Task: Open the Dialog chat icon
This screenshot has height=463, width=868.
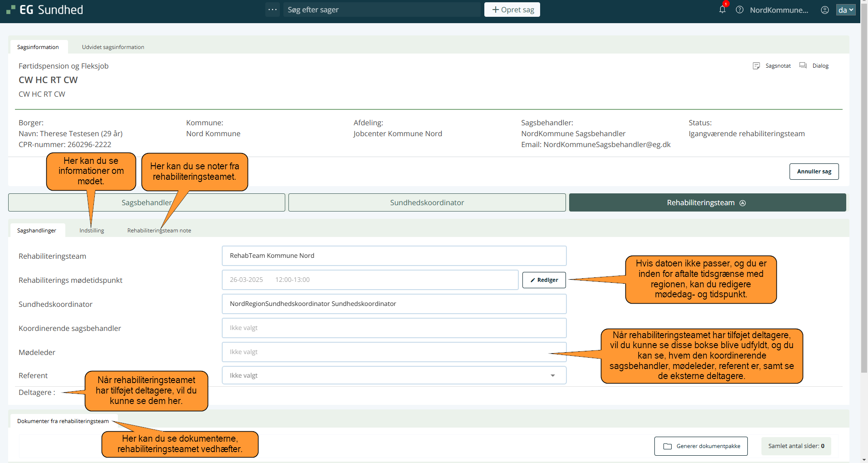Action: [x=803, y=66]
